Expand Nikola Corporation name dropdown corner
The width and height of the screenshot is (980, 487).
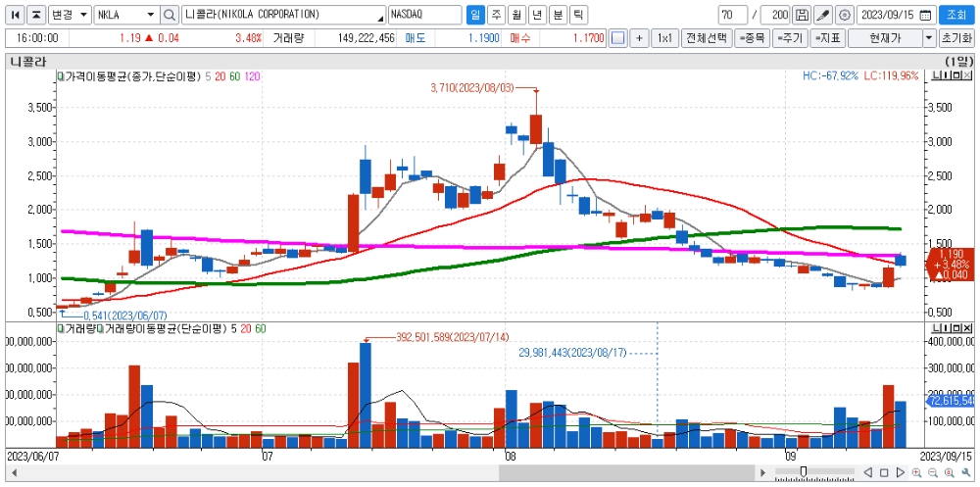380,18
